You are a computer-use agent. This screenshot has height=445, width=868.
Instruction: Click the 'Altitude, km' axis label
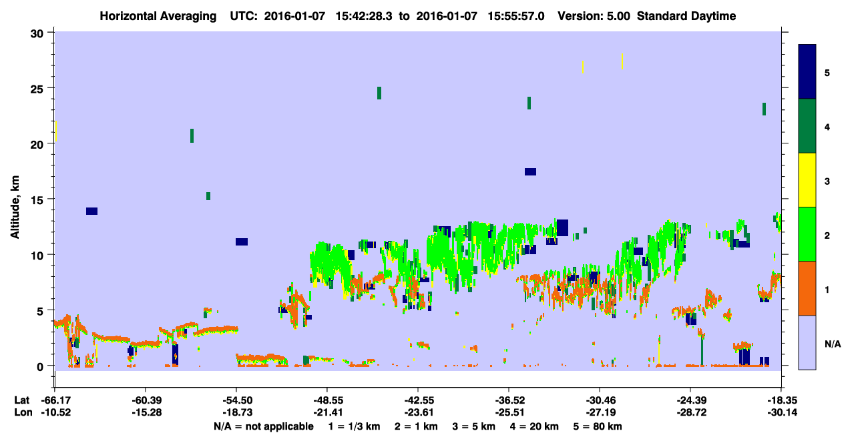pos(15,208)
